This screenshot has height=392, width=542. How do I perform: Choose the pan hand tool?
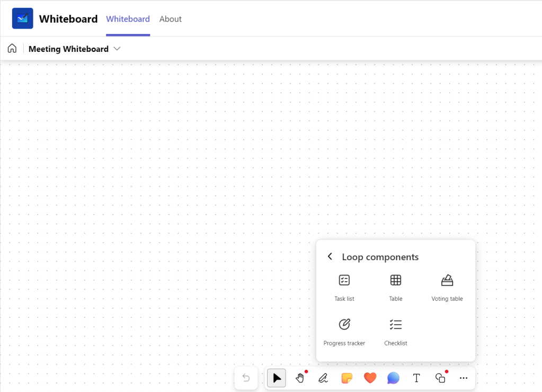click(300, 378)
